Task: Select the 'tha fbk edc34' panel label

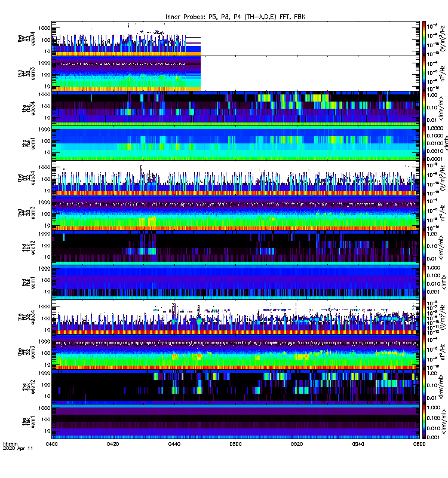Action: point(29,108)
